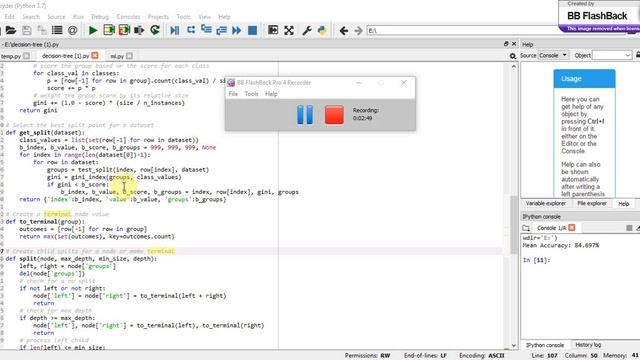The height and width of the screenshot is (360, 640).
Task: Select the Help pane tab
Action: pos(623,203)
